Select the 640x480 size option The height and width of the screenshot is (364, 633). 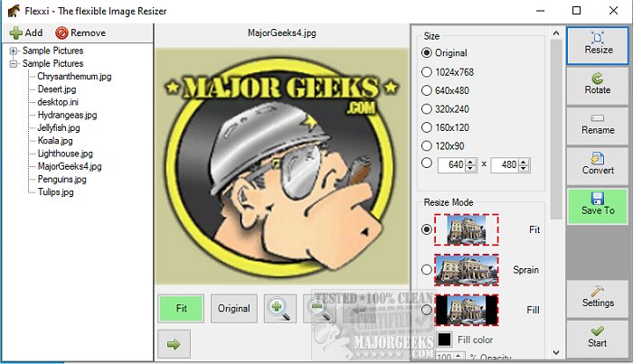click(426, 90)
